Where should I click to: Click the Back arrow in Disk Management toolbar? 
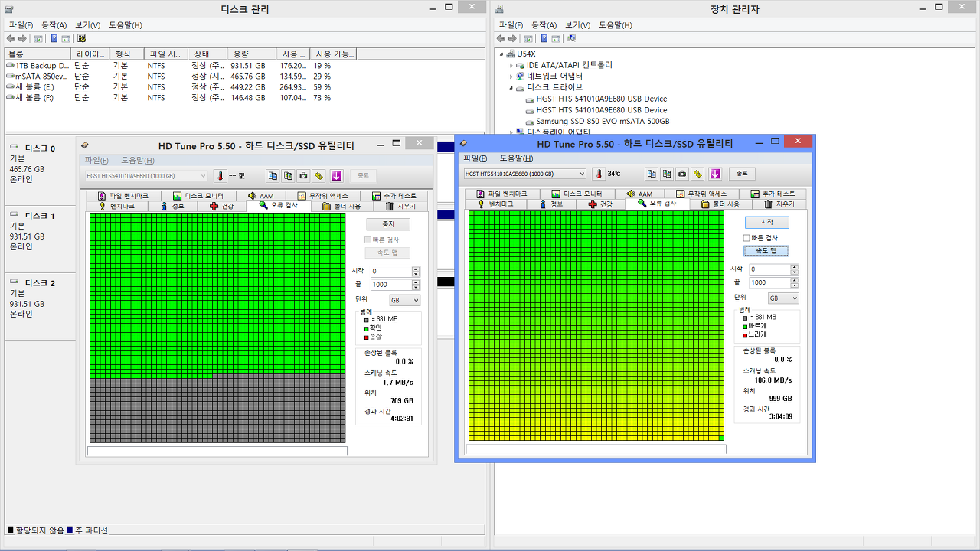[11, 38]
